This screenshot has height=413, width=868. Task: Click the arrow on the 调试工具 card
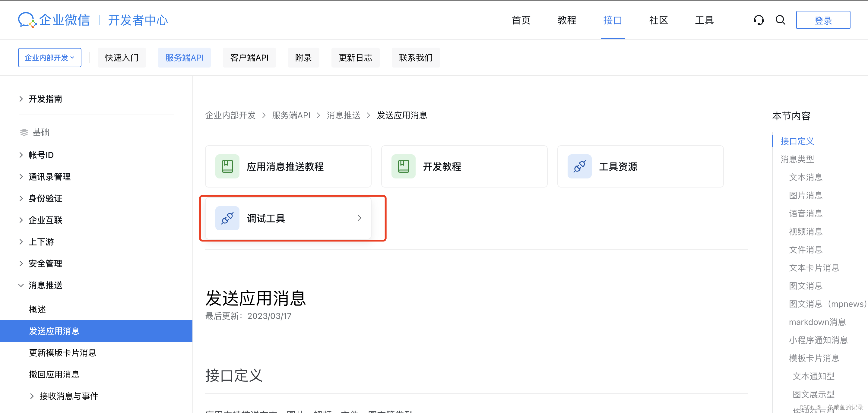click(x=357, y=218)
